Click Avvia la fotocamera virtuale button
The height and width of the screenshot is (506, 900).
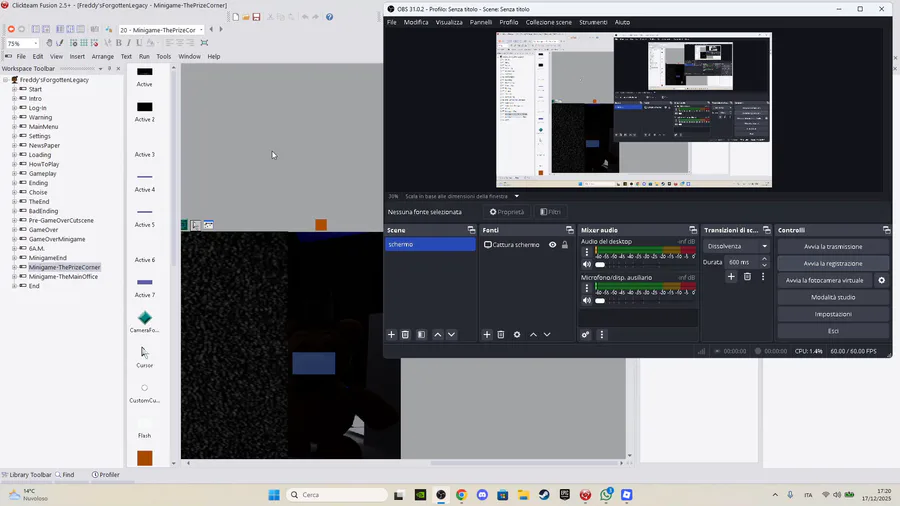point(825,281)
